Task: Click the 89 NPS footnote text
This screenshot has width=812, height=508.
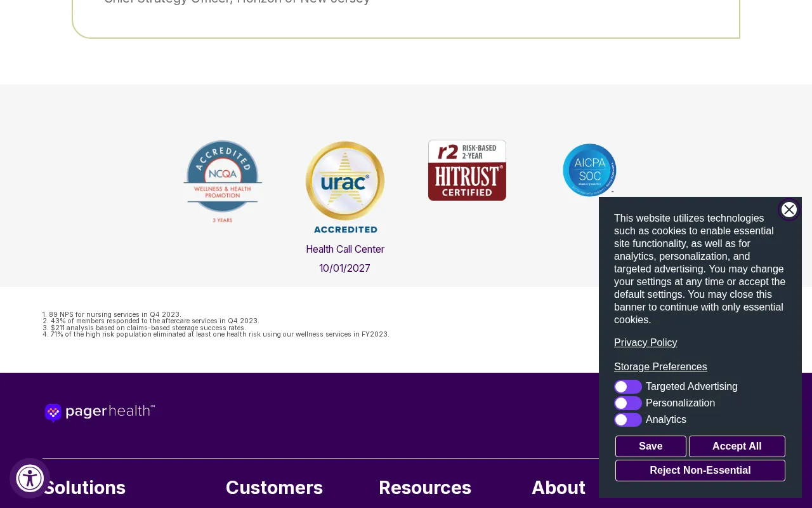Action: (112, 314)
